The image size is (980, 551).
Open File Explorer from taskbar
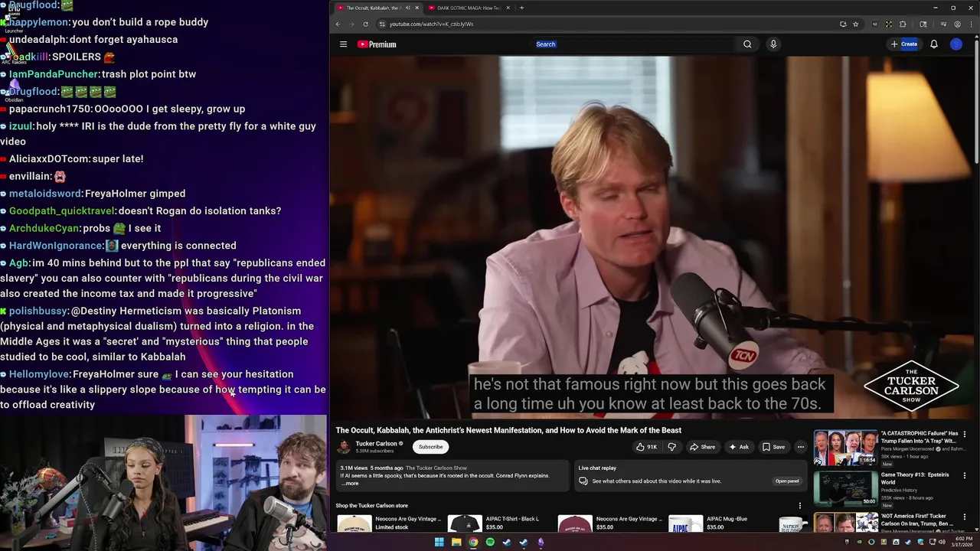tap(456, 543)
